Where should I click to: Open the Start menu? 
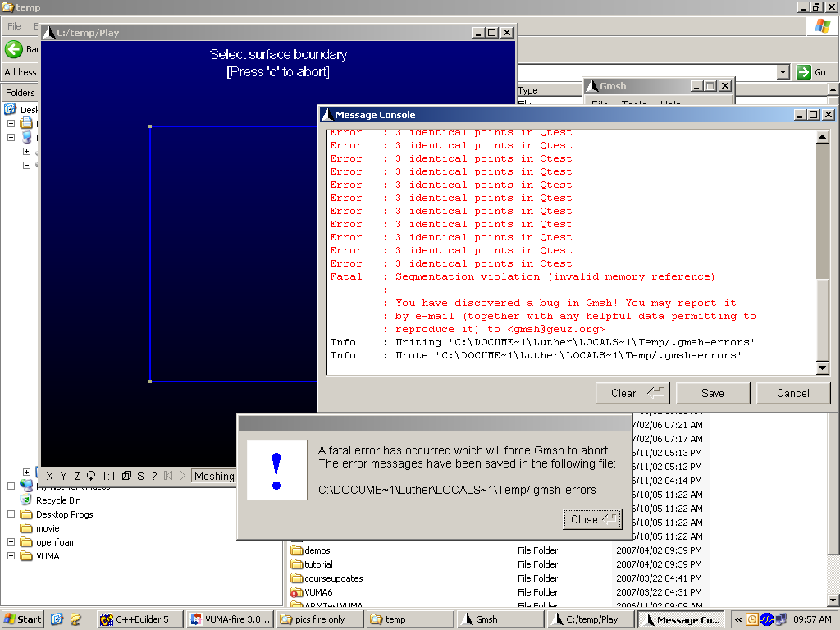pos(22,619)
